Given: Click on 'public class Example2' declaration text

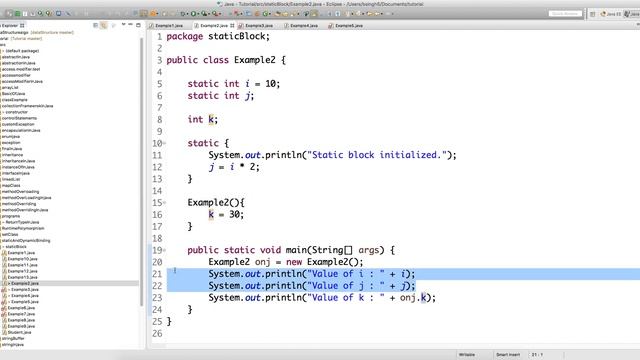Looking at the screenshot, I should click(221, 60).
